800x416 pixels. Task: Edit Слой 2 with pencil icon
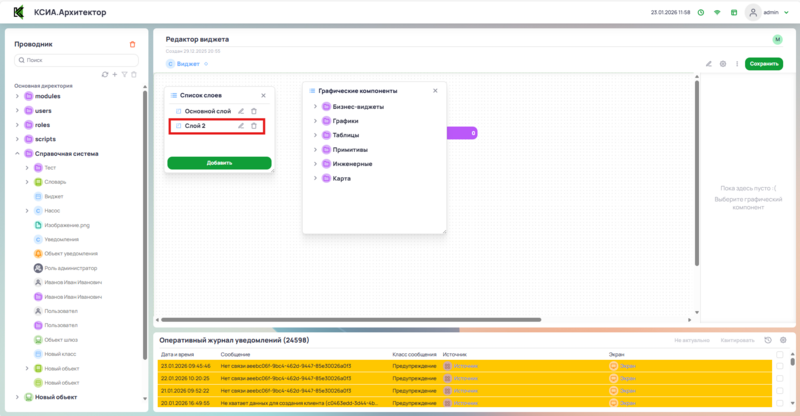(241, 126)
